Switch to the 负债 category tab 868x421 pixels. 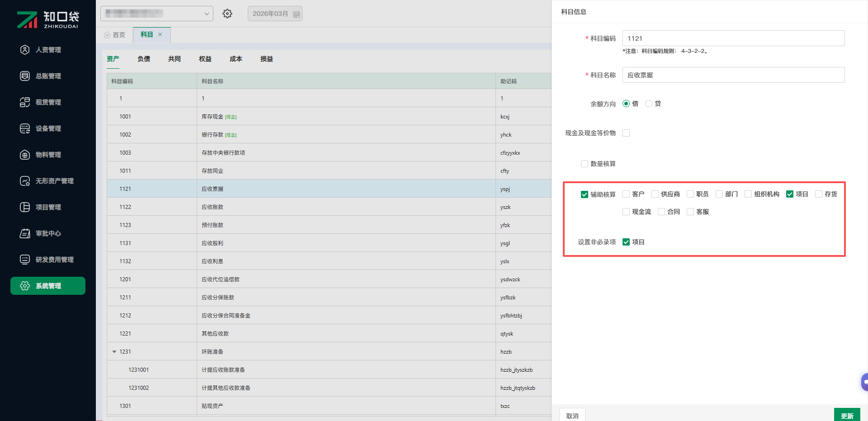[x=144, y=59]
